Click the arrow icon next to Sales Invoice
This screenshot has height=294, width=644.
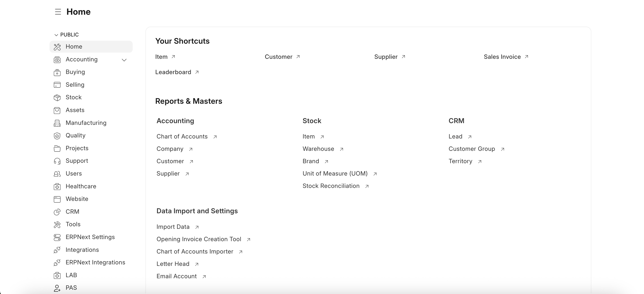click(x=526, y=57)
